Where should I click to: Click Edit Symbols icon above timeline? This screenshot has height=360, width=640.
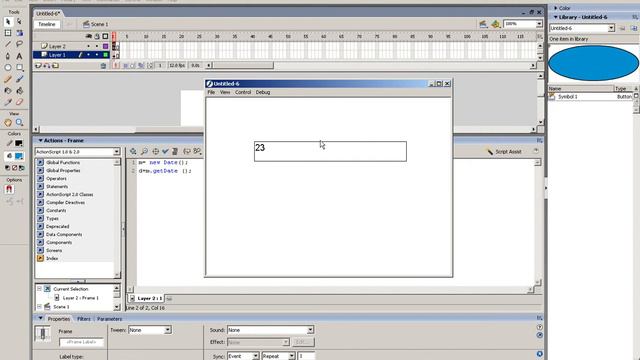[x=496, y=24]
